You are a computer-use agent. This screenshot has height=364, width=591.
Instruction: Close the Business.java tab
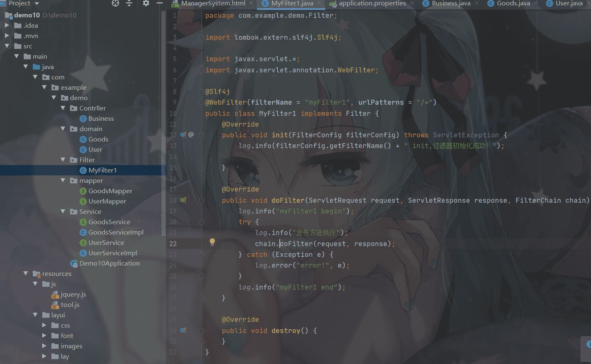477,3
